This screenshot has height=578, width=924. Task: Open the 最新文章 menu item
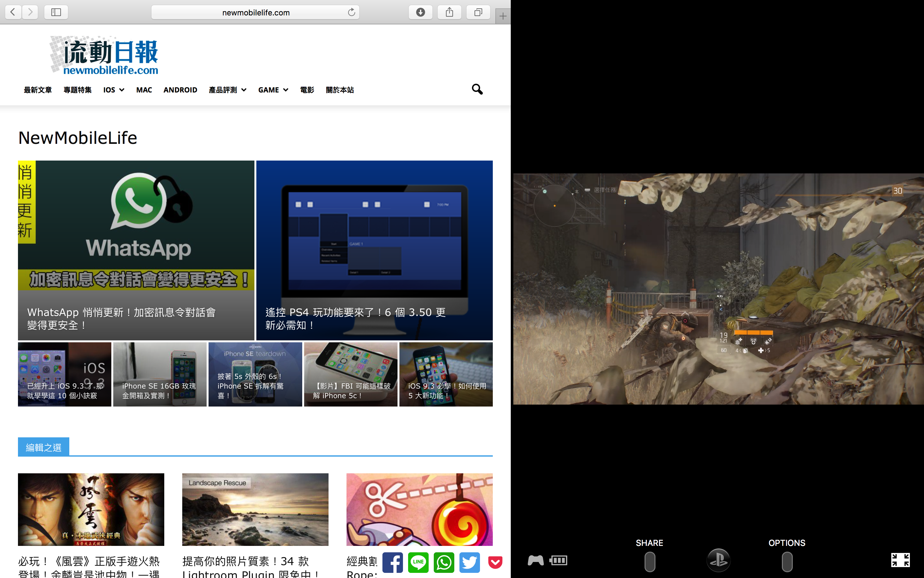pyautogui.click(x=38, y=90)
